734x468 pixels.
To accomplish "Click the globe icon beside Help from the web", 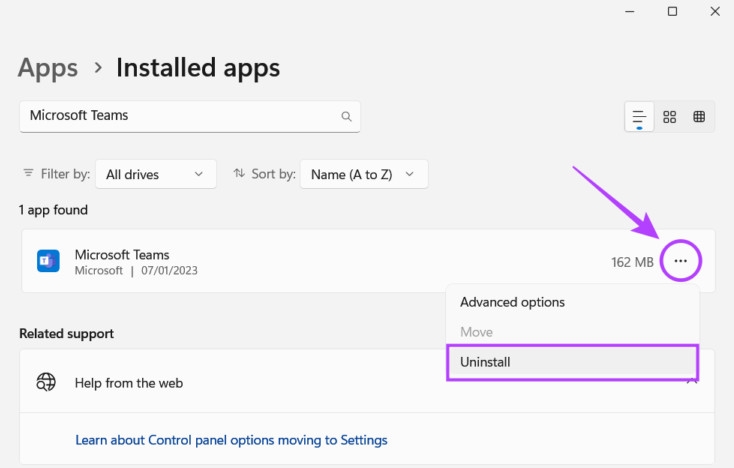I will pos(46,382).
